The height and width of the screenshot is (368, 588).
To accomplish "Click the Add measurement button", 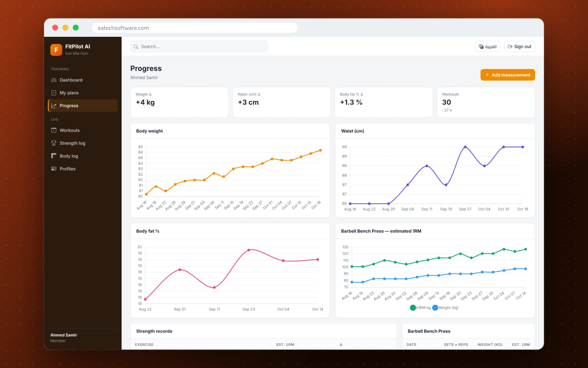I will tap(508, 75).
